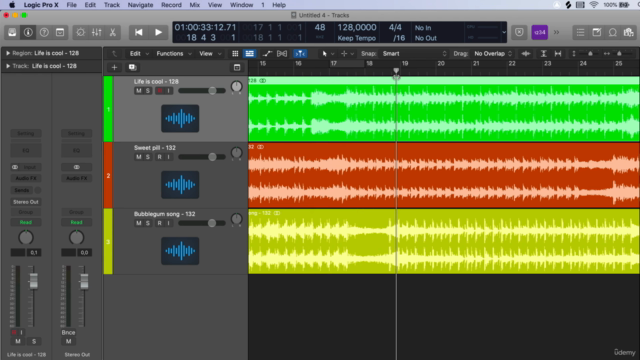Open the tracks Functions menu
The image size is (640, 360).
pyautogui.click(x=174, y=53)
